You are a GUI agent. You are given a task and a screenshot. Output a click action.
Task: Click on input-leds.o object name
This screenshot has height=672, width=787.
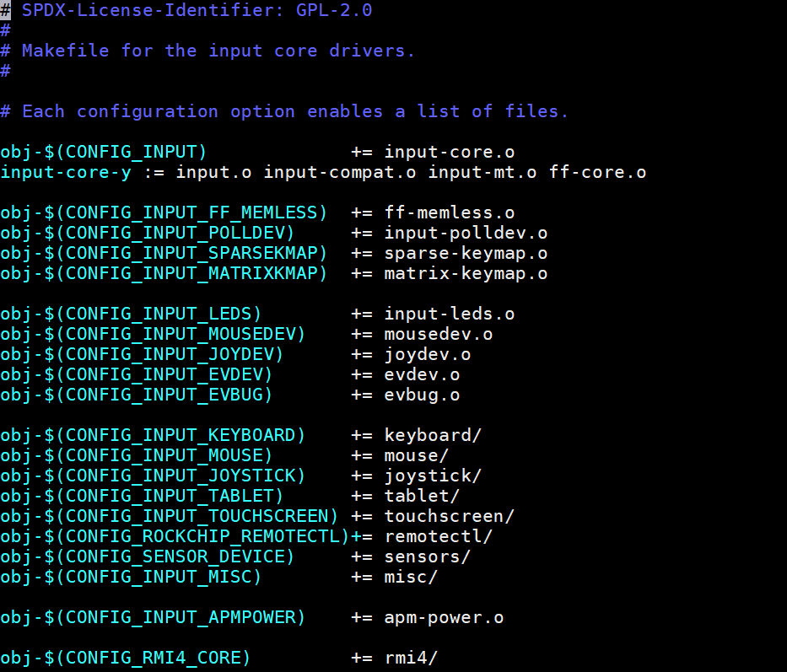point(449,314)
